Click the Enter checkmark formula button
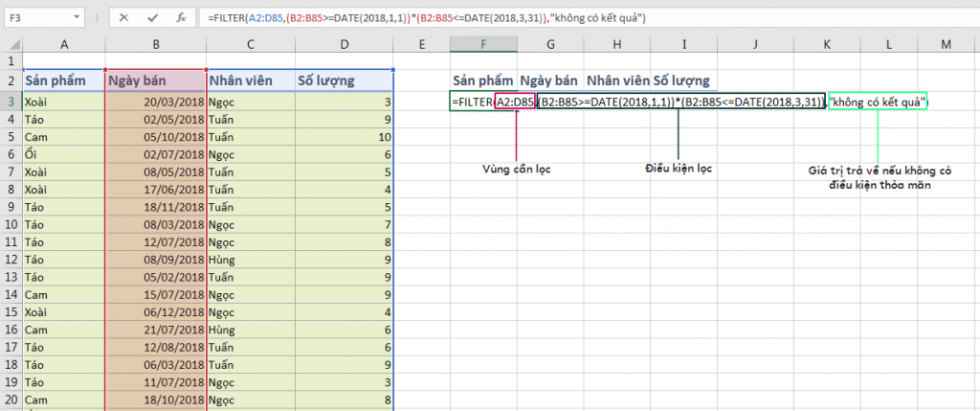980x411 pixels. coord(153,18)
